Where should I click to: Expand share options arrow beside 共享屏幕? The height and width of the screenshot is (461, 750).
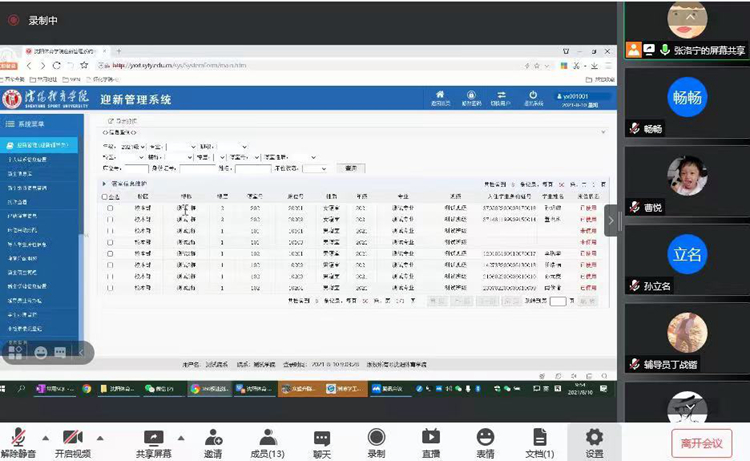pos(182,438)
